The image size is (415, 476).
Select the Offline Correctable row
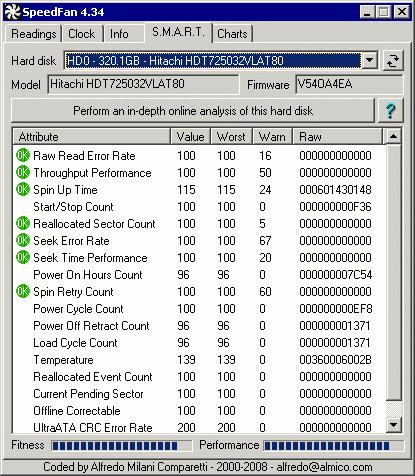click(x=200, y=411)
